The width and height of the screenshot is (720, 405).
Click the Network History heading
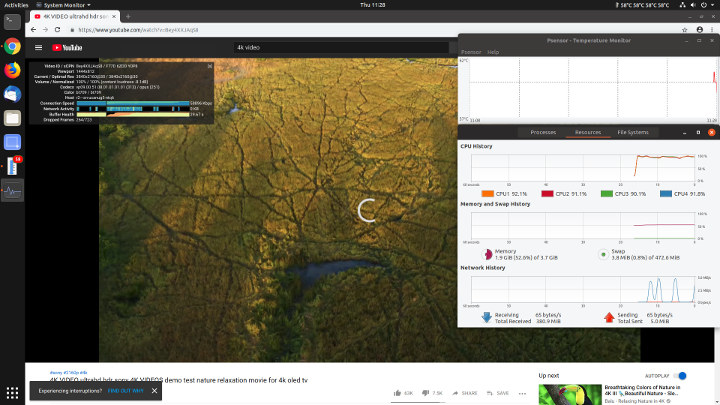483,268
